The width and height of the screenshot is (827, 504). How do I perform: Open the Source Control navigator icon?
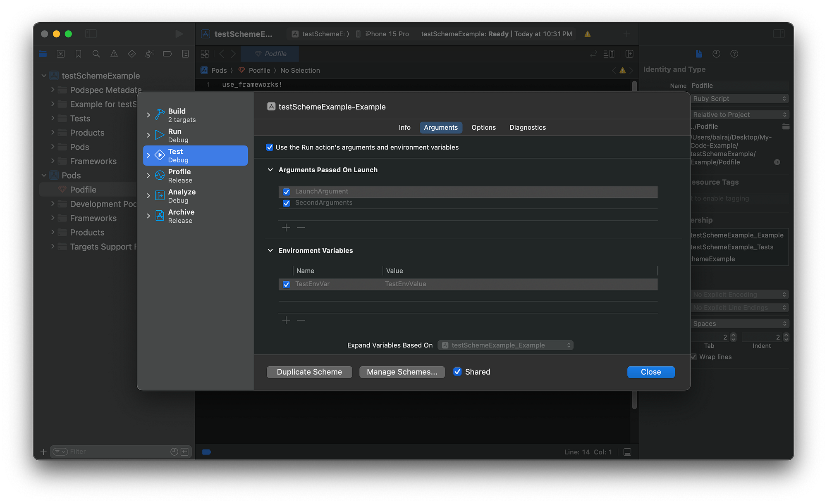(60, 54)
